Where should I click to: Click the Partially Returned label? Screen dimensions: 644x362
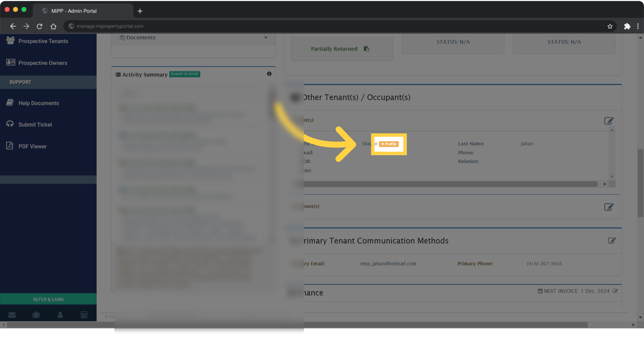click(x=334, y=49)
